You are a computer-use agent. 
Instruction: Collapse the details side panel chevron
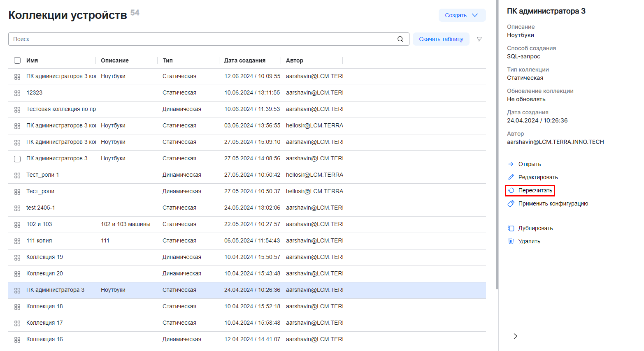[515, 336]
